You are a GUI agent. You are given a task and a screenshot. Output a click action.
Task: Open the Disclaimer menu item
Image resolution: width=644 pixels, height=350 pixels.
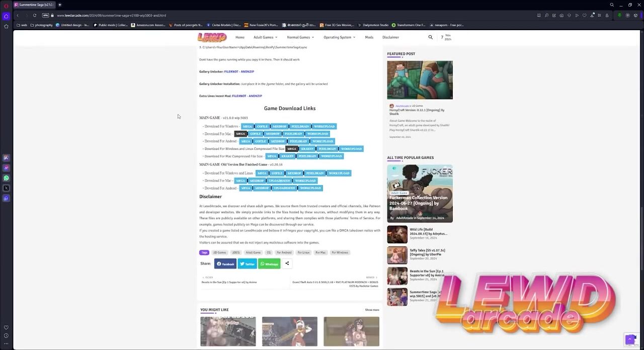pyautogui.click(x=390, y=37)
